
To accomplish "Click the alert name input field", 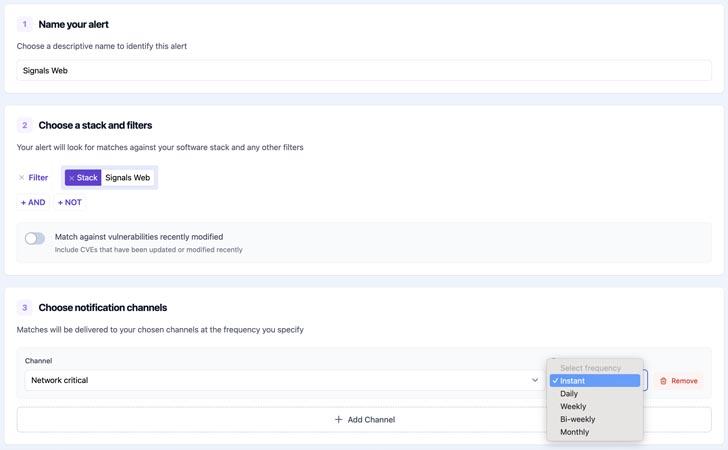I will [363, 71].
